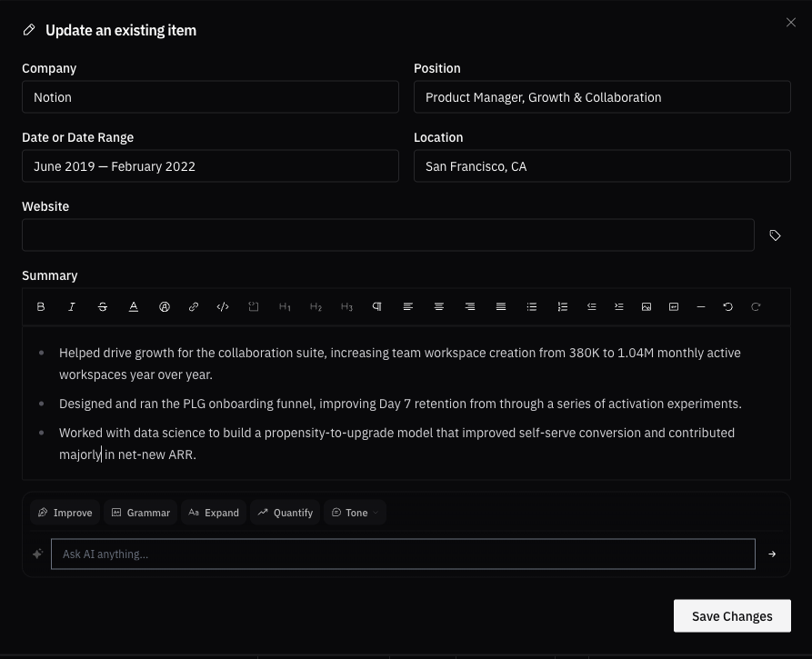Submit the AI prompt with the arrow icon
Image resolution: width=812 pixels, height=659 pixels.
point(771,554)
